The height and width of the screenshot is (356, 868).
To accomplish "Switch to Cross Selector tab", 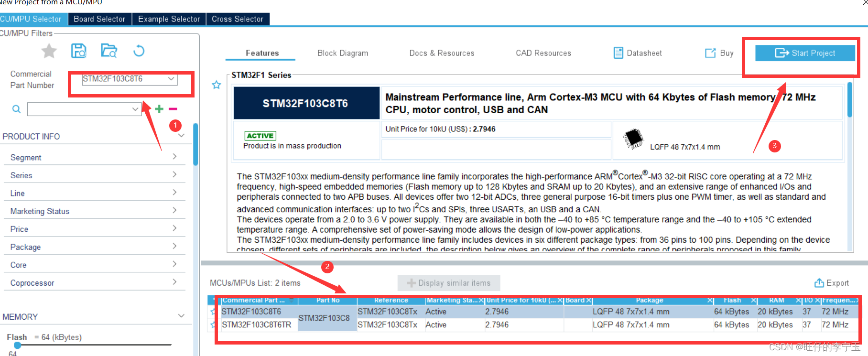I will [238, 19].
